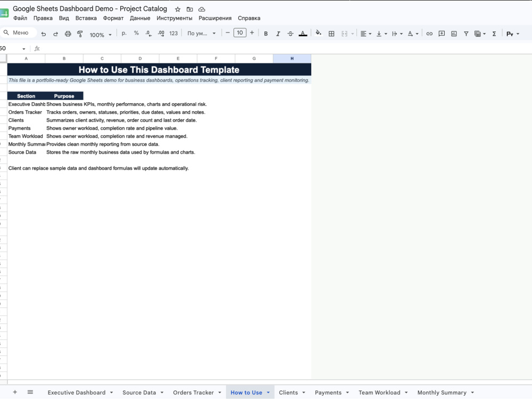Open the font family dropdown
Viewport: 532px width, 399px height.
201,33
